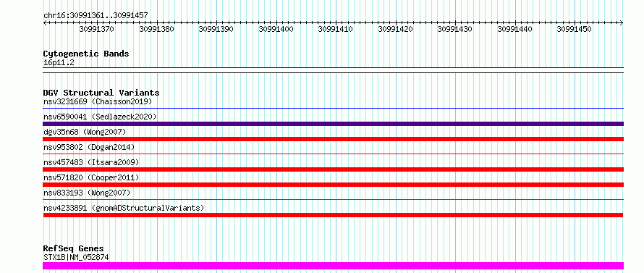Click the Cytogenetic Bands track title
The width and height of the screenshot is (644, 273).
(x=86, y=54)
